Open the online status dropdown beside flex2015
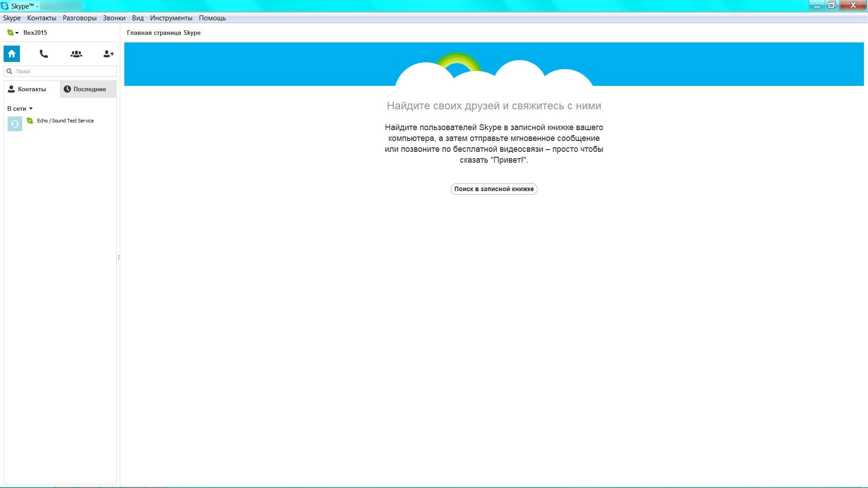Screen dimensions: 868x488 pos(13,33)
